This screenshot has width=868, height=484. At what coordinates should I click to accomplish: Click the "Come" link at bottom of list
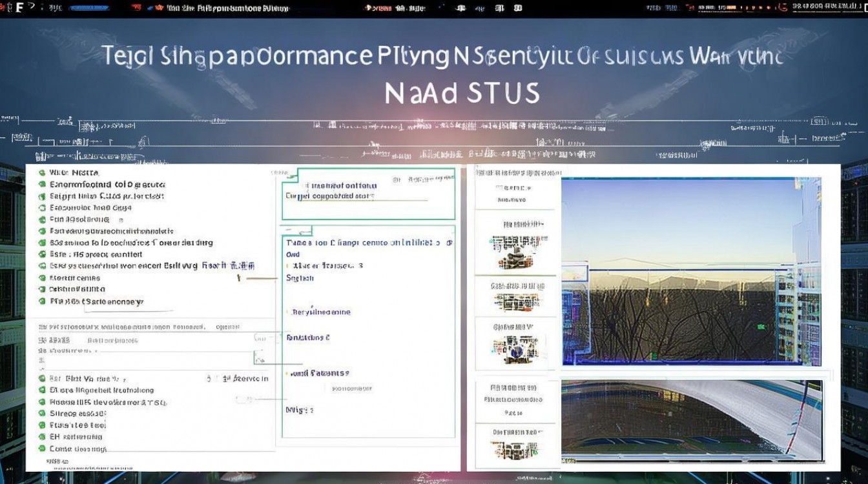tap(77, 449)
